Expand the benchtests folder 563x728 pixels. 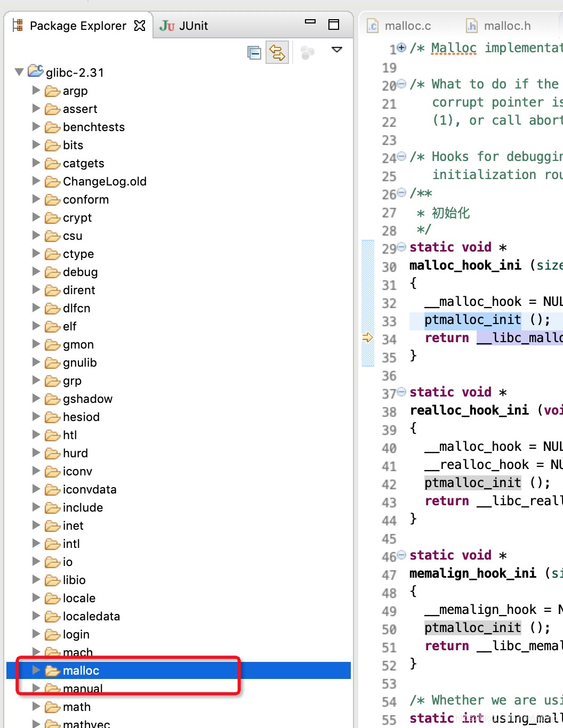pyautogui.click(x=36, y=126)
